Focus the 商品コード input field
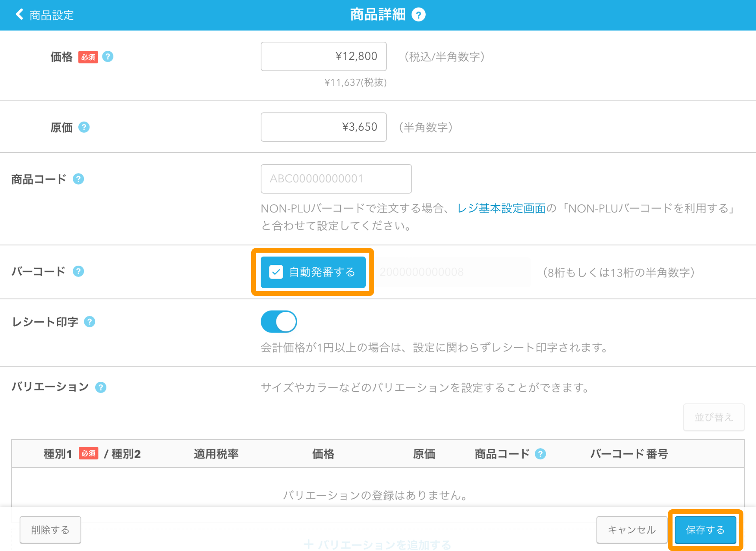Image resolution: width=756 pixels, height=551 pixels. 336,179
